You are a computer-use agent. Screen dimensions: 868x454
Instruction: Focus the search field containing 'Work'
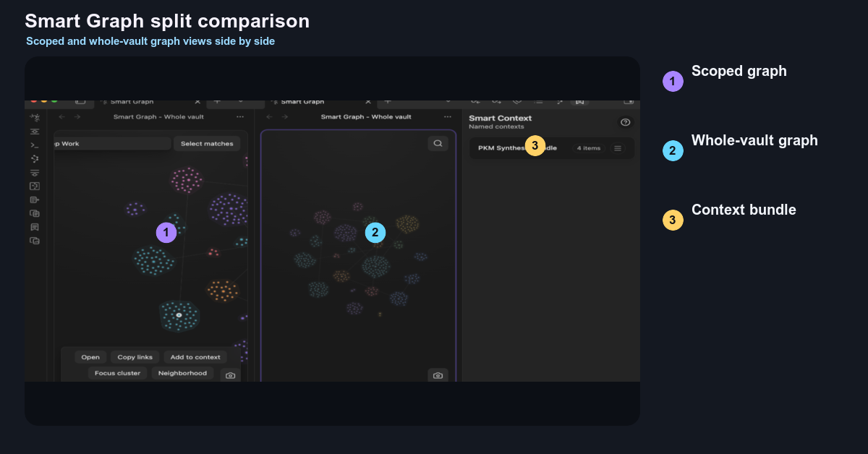point(112,143)
